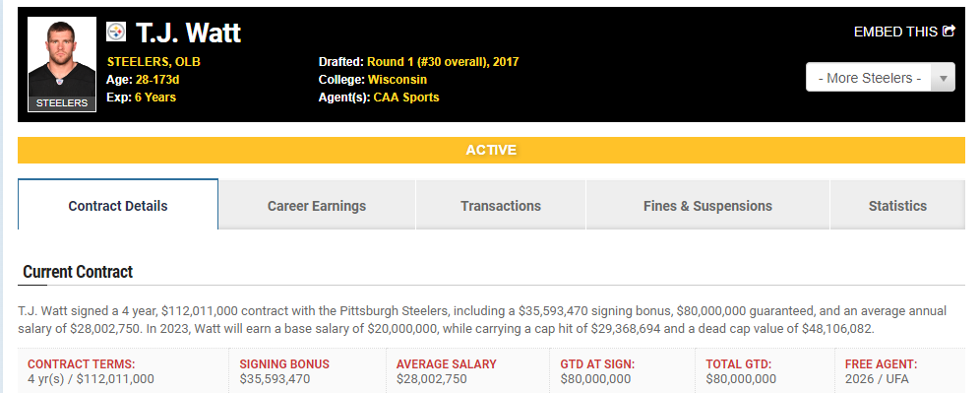
Task: Open the CAA Sports agent link
Action: click(406, 97)
